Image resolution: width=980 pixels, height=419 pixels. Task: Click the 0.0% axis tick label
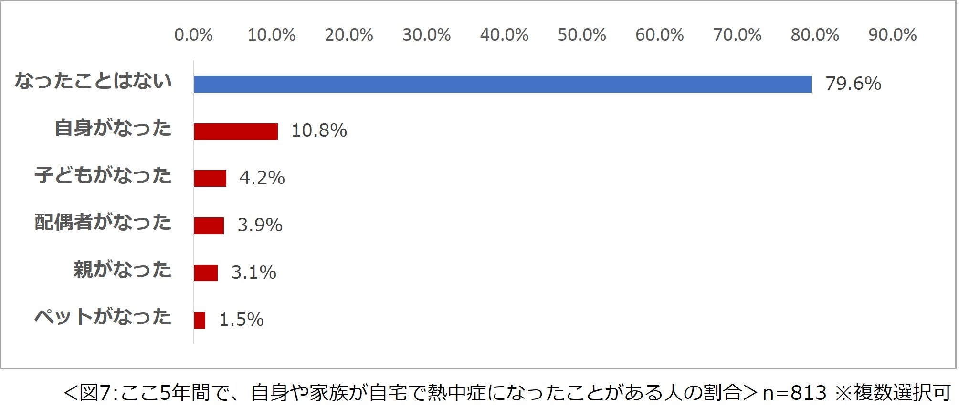(x=193, y=35)
